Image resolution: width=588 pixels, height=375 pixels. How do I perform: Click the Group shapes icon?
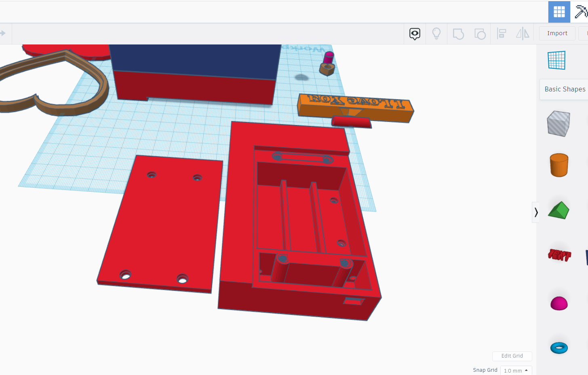(458, 34)
